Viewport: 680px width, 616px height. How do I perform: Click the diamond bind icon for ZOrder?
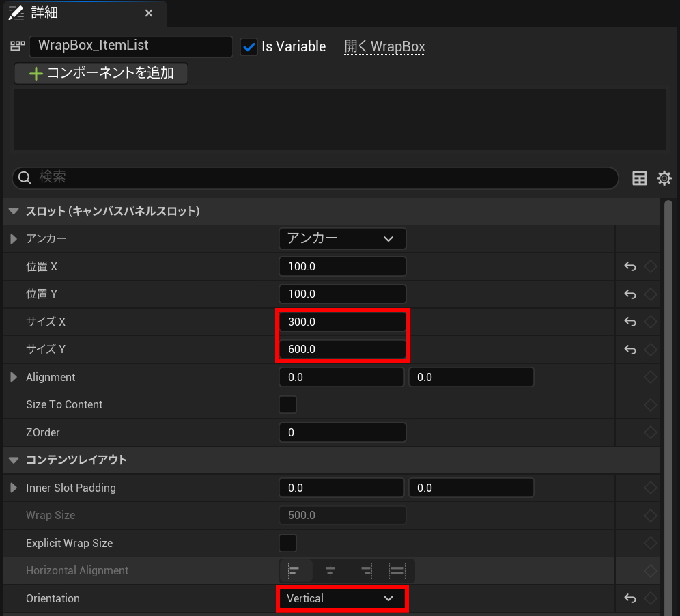[x=651, y=432]
